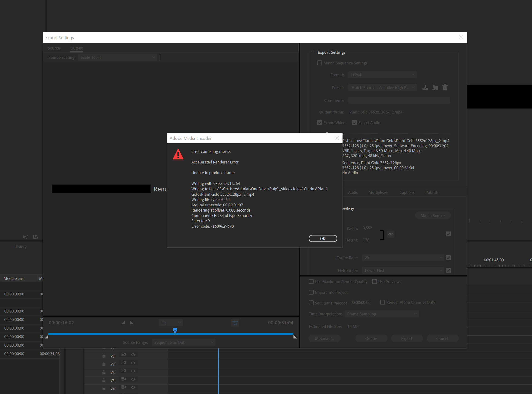
Task: Click the Delete Preset trash icon
Action: (x=445, y=87)
